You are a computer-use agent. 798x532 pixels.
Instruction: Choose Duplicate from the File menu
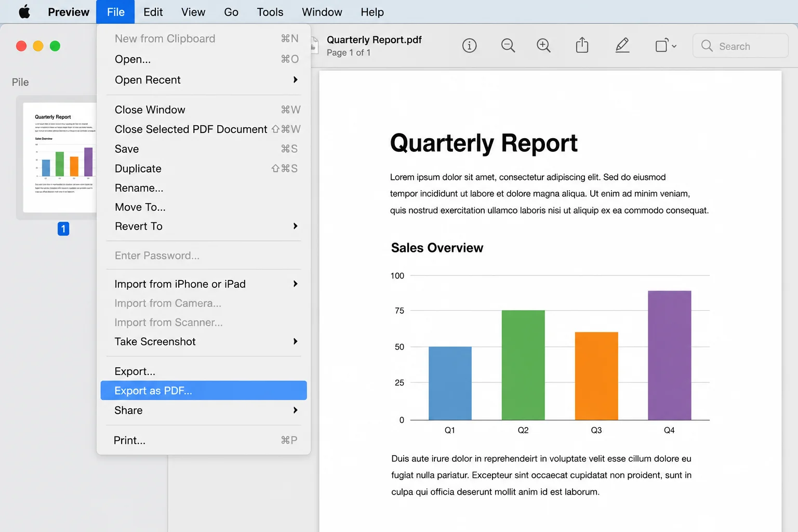point(204,168)
